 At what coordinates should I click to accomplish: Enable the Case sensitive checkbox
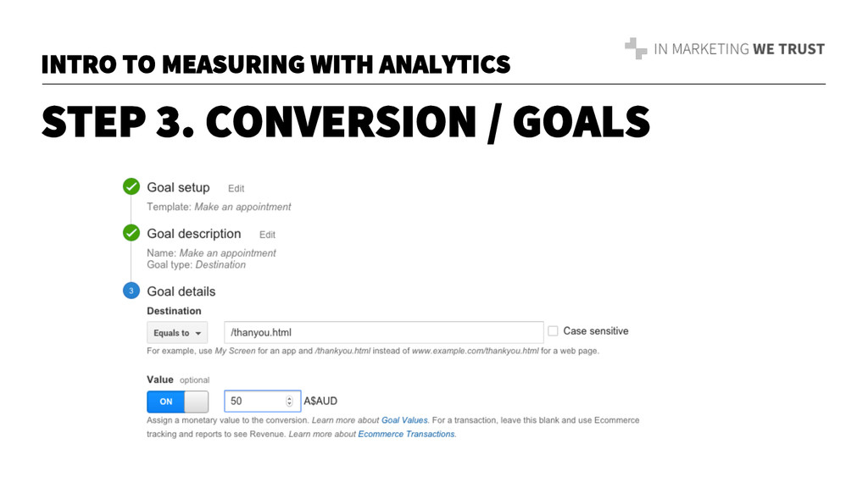[x=554, y=331]
